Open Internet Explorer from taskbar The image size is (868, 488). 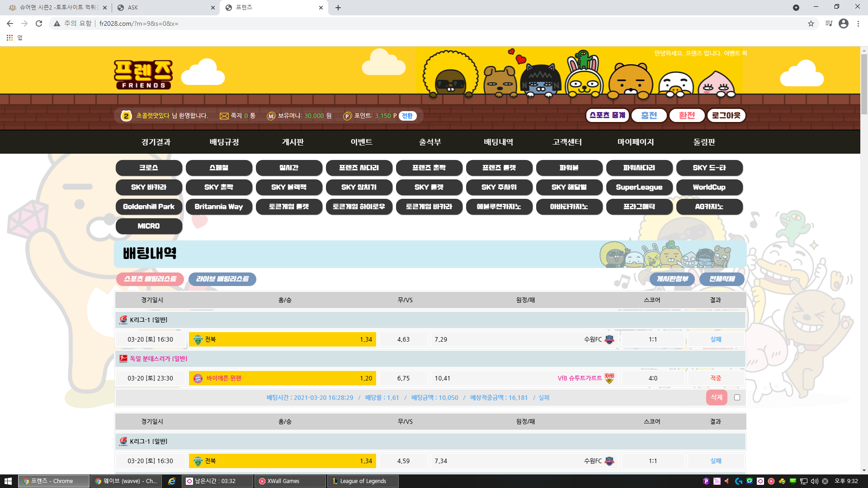pyautogui.click(x=172, y=481)
